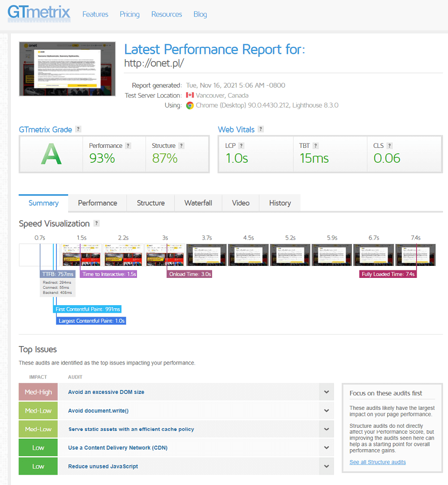Click the onet.pl page screenshot thumbnail
The image size is (448, 485).
pyautogui.click(x=67, y=69)
